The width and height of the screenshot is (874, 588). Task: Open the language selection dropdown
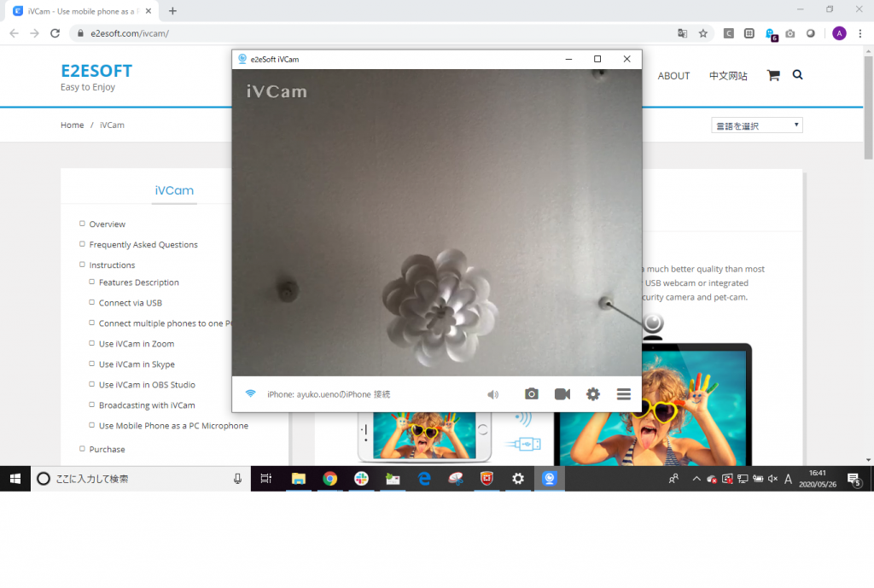point(757,125)
